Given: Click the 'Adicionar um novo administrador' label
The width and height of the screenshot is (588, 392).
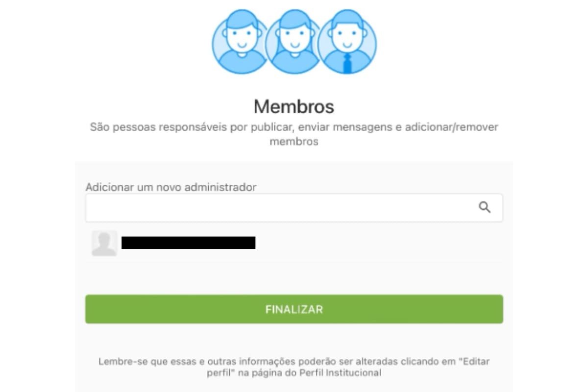Looking at the screenshot, I should tap(171, 187).
